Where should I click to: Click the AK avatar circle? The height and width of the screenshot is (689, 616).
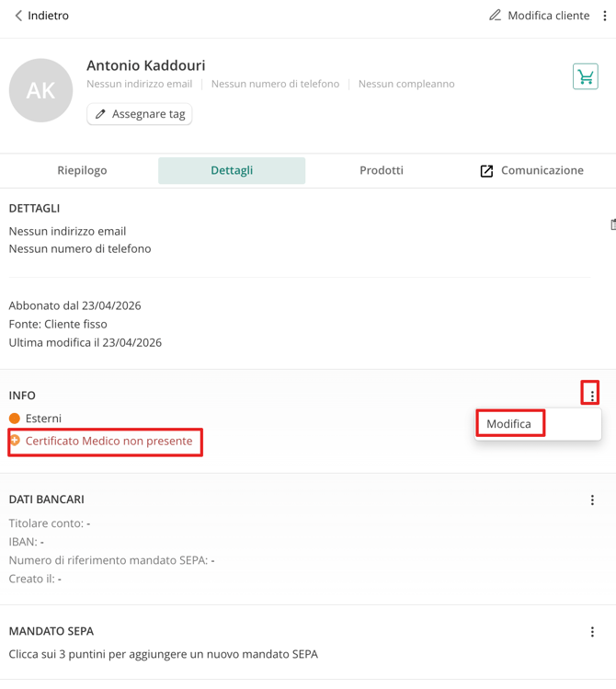coord(40,90)
